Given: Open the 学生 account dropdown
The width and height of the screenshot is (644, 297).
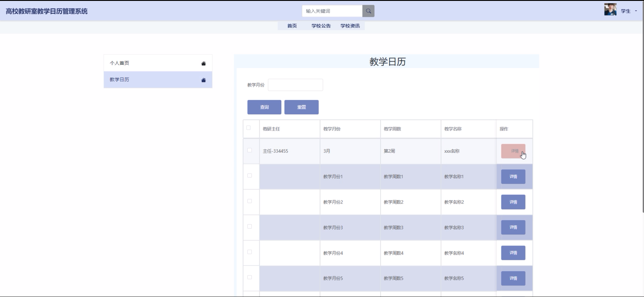Looking at the screenshot, I should (x=628, y=11).
